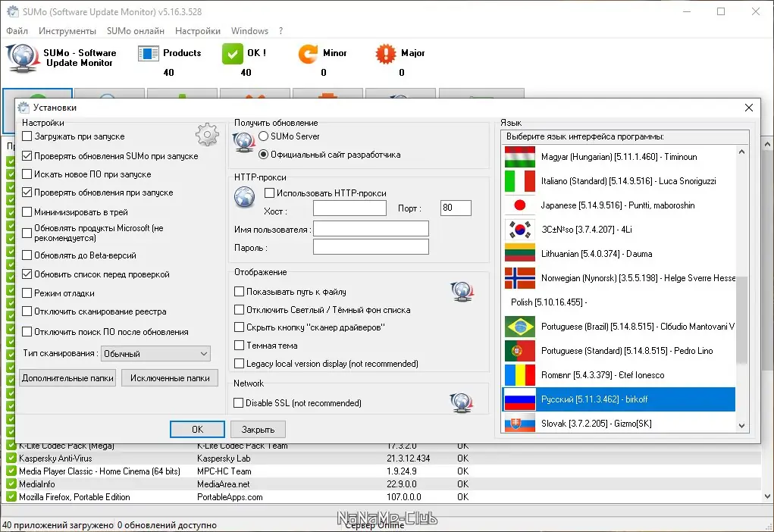Open the Настройки menu
Viewport: 774px width, 532px height.
point(197,30)
